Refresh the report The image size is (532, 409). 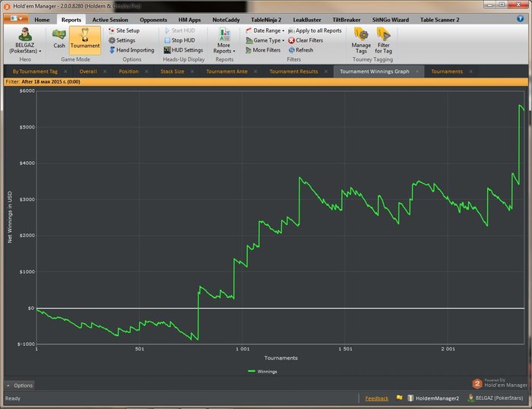click(x=301, y=50)
